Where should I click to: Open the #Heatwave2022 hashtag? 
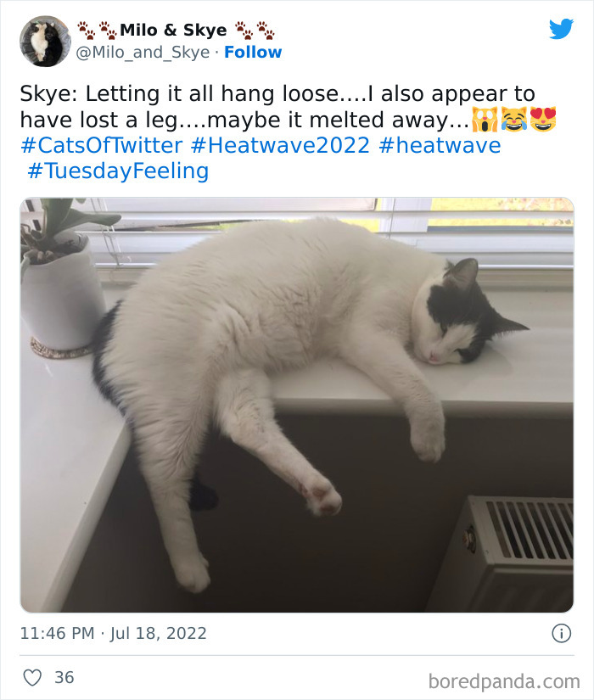[x=280, y=146]
